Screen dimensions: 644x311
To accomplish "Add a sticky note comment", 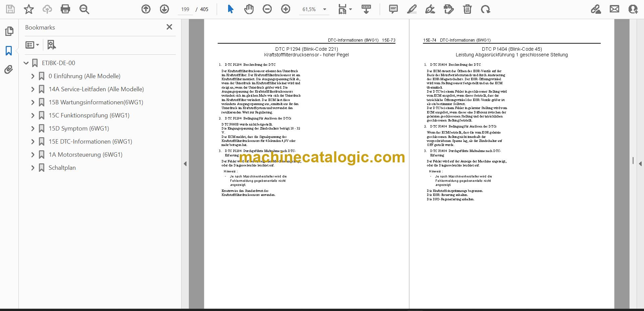I will [x=393, y=9].
